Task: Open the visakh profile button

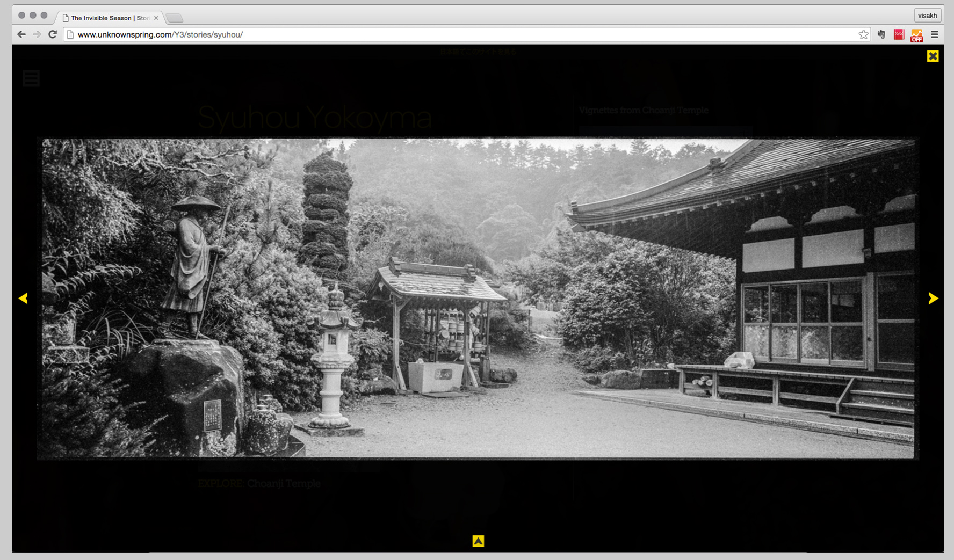Action: pyautogui.click(x=927, y=16)
